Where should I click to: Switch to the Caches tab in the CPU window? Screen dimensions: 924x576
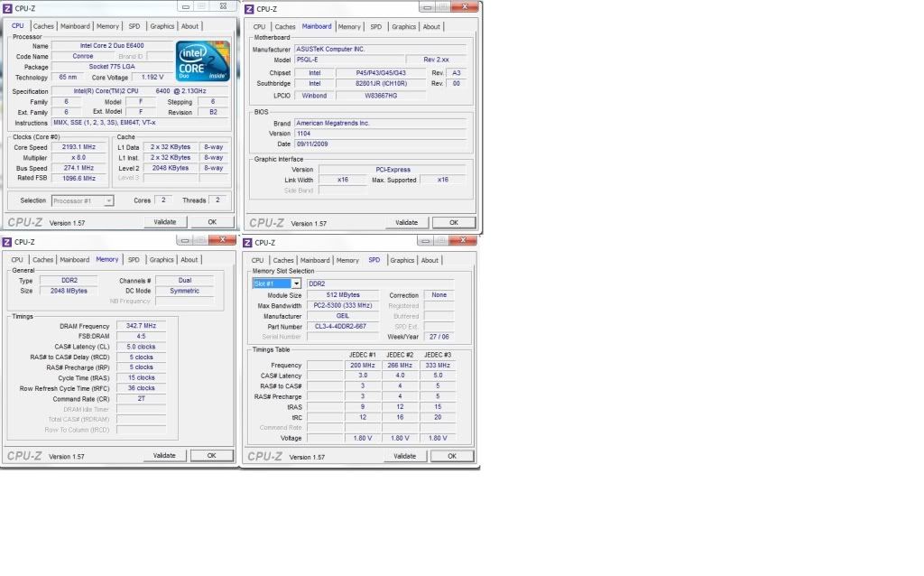click(x=43, y=26)
